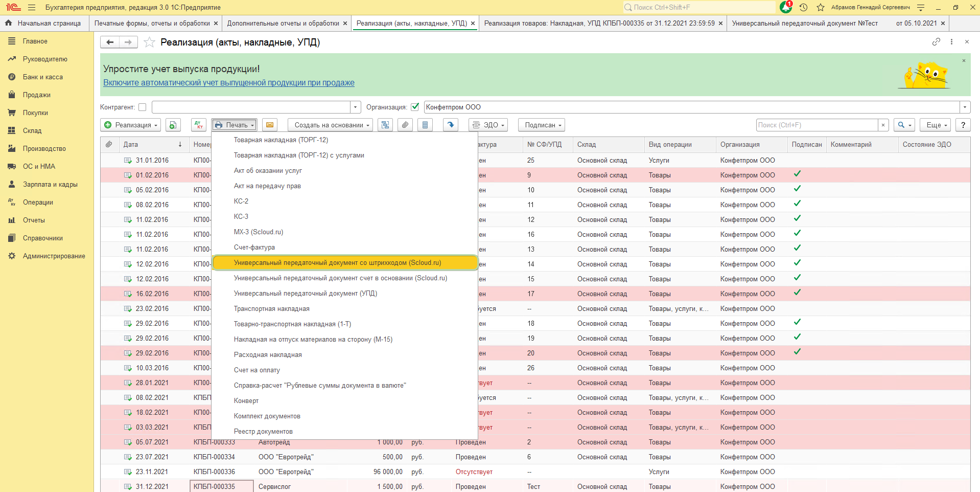Select Реестр документов menu entry

(x=345, y=431)
